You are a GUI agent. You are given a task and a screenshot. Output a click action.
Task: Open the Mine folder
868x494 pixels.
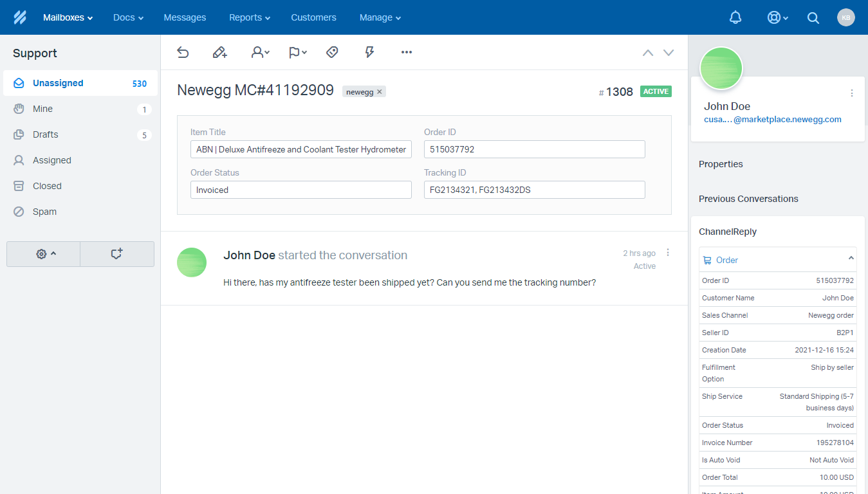click(x=80, y=109)
